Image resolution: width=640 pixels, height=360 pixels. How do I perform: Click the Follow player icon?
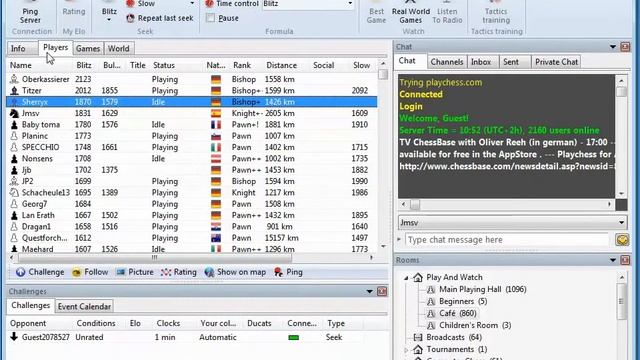point(76,272)
